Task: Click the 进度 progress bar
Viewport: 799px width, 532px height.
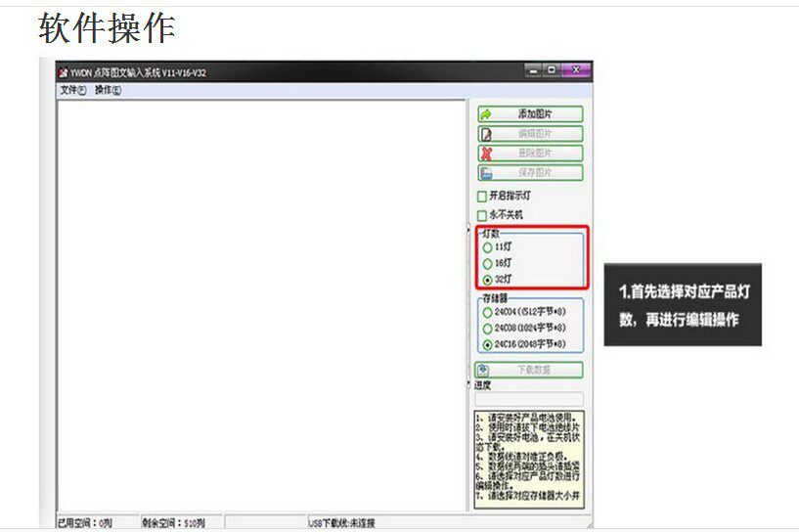Action: [529, 399]
